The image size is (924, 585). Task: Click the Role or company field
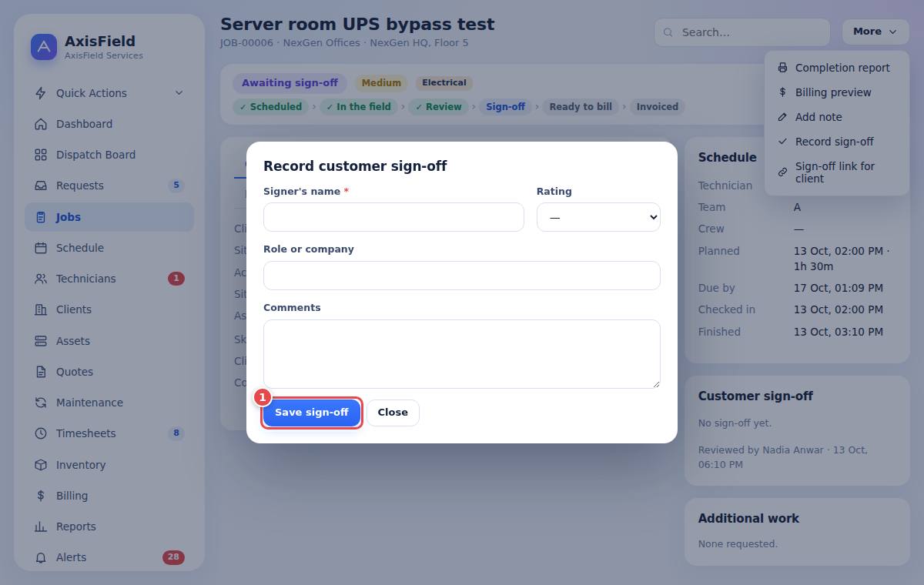(462, 276)
